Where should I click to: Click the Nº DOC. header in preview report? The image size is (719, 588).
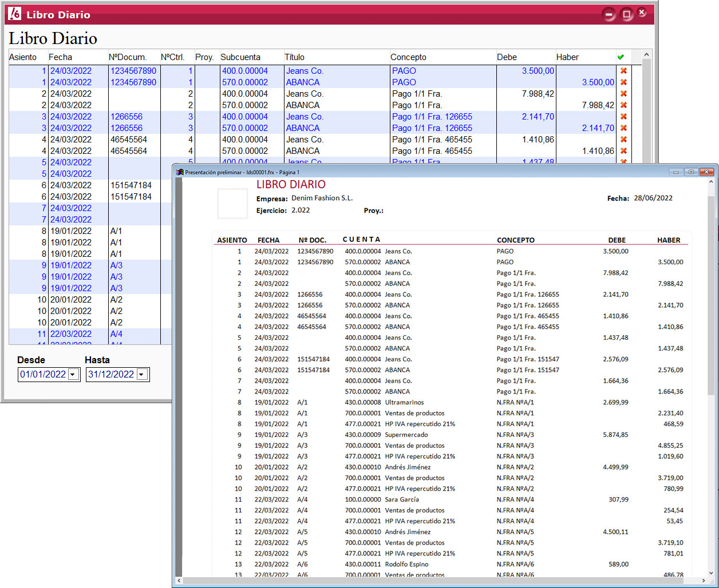[x=313, y=240]
